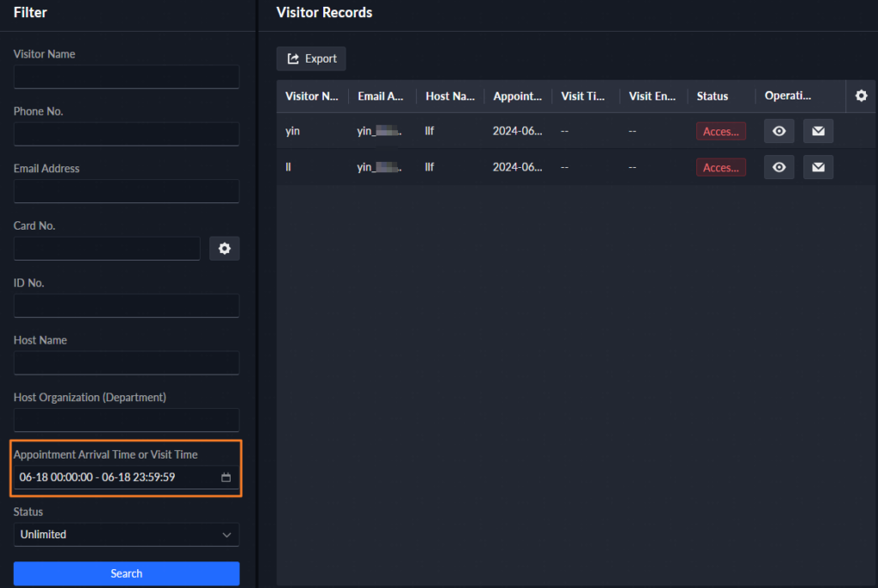This screenshot has width=878, height=588.
Task: Click the Access status tag for yin
Action: click(720, 131)
